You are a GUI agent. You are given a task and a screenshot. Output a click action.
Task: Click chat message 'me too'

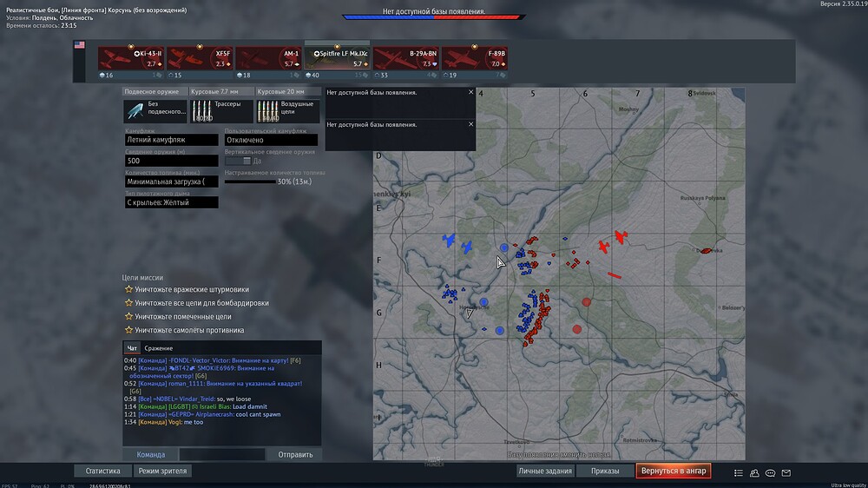[164, 422]
